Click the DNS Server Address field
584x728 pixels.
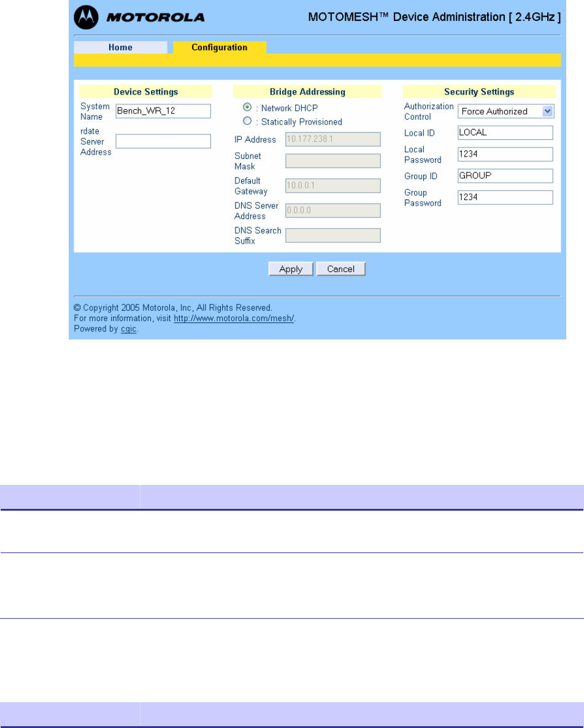[333, 211]
